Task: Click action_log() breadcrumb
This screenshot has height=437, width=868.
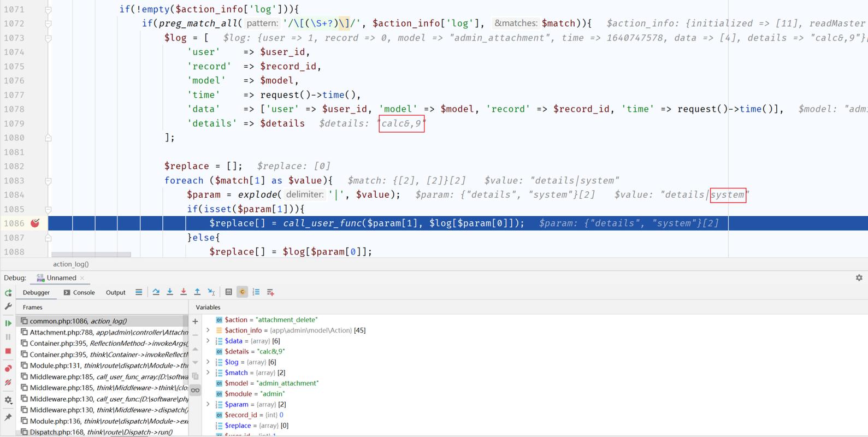Action: [70, 264]
